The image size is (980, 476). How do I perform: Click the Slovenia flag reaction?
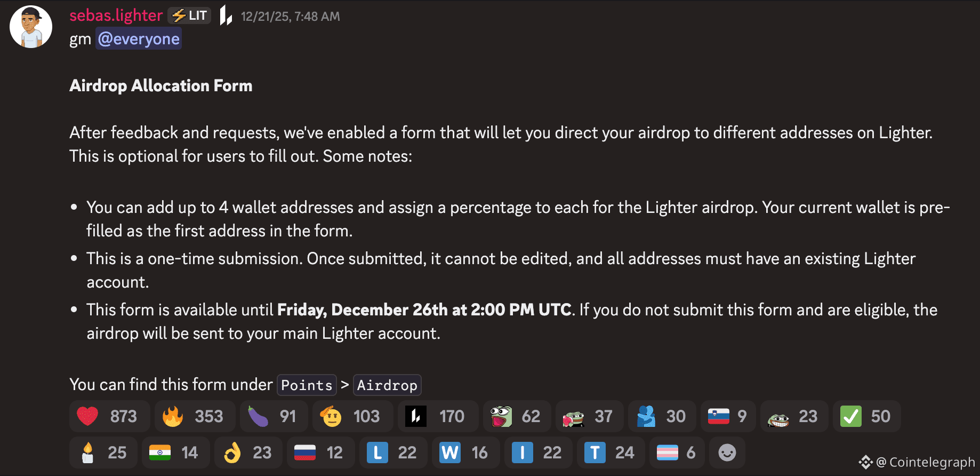click(727, 416)
